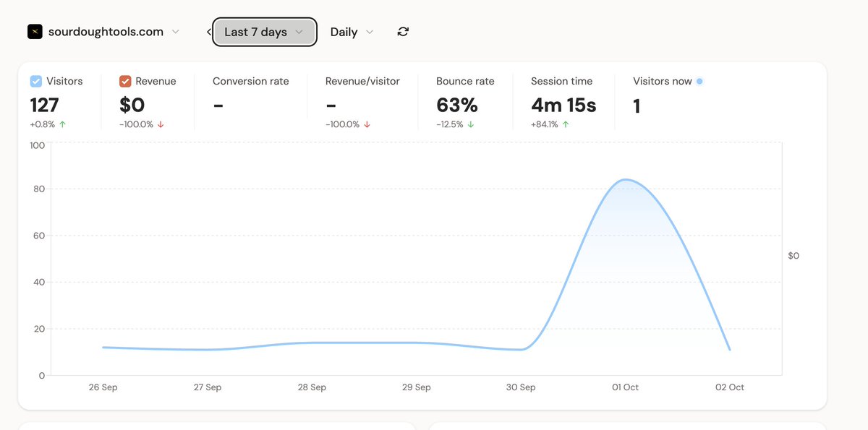Toggle the Visitors checkbox
This screenshot has height=430, width=868.
click(35, 82)
